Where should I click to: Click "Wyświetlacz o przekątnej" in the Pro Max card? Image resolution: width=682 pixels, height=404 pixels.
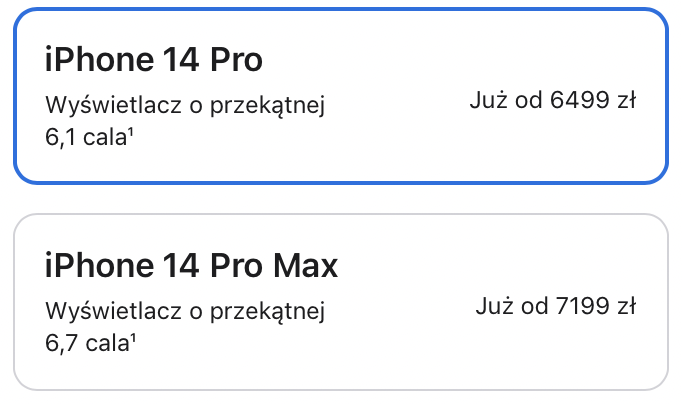tap(185, 311)
